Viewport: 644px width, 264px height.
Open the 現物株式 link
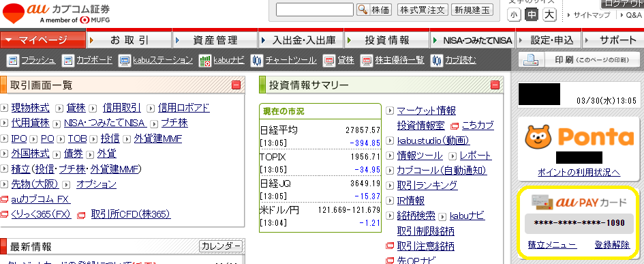tap(31, 108)
